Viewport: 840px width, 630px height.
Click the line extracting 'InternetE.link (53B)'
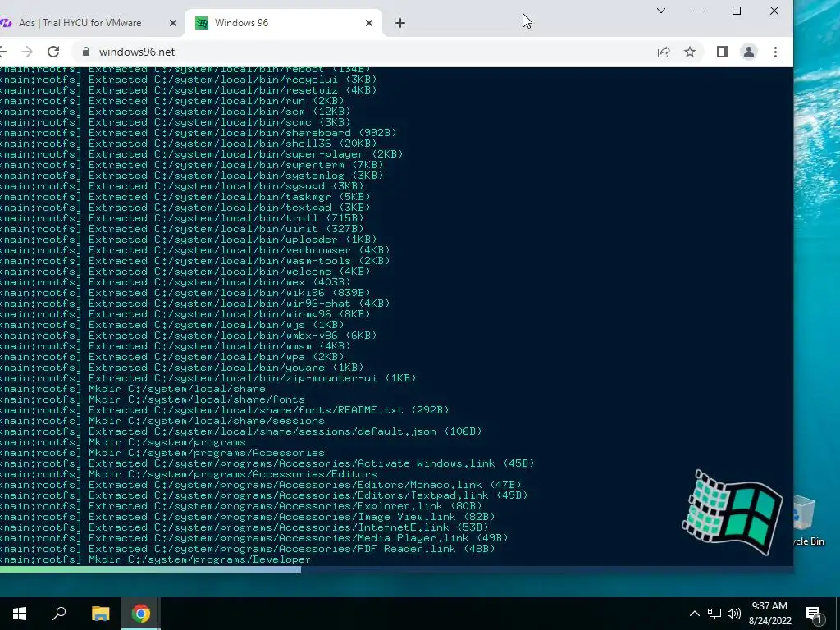point(244,527)
